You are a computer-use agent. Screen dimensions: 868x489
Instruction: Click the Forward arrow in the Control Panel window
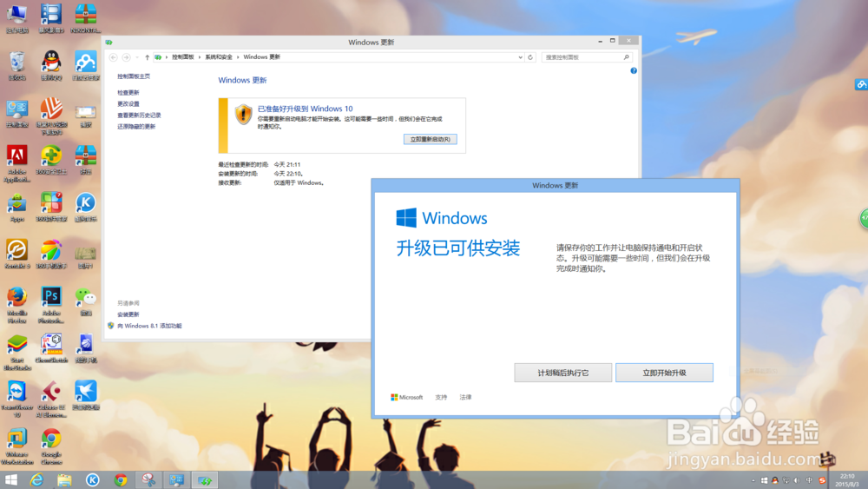[126, 57]
